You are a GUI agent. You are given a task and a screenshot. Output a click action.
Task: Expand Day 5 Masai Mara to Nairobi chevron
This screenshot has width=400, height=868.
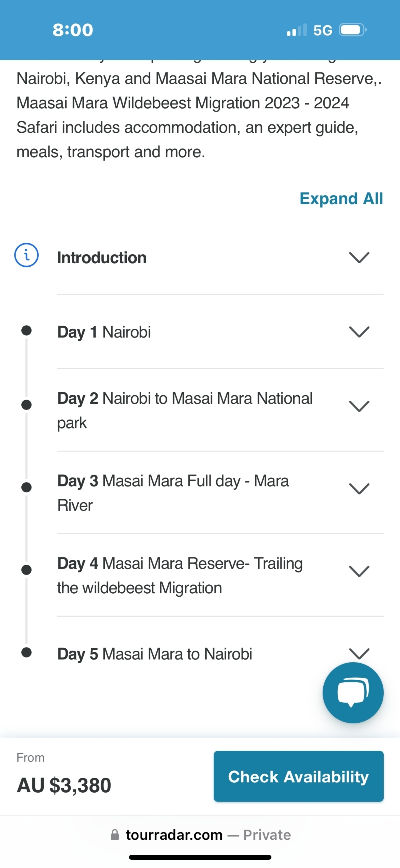point(359,653)
